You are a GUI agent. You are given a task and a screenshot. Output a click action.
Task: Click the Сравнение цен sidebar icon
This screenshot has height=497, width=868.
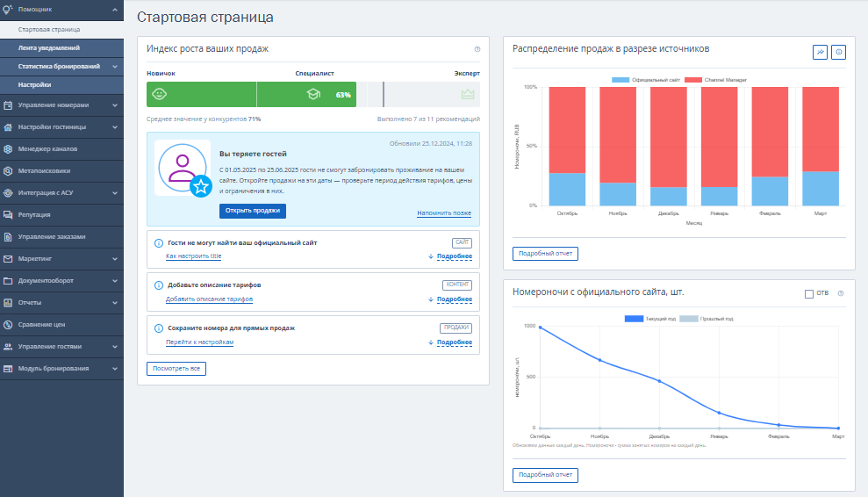coord(8,324)
